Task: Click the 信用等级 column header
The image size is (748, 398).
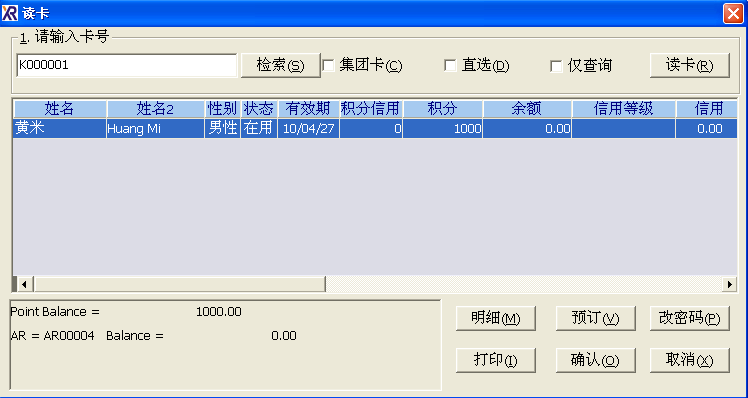Action: point(623,109)
